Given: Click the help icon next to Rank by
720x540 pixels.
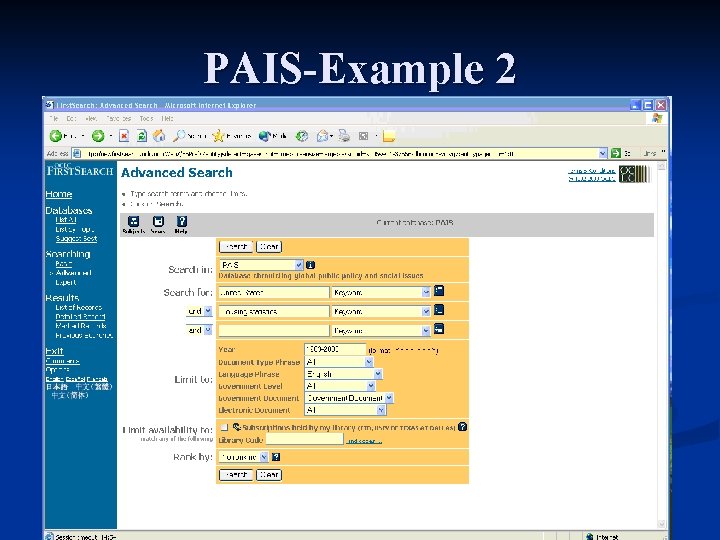Looking at the screenshot, I should tap(276, 457).
